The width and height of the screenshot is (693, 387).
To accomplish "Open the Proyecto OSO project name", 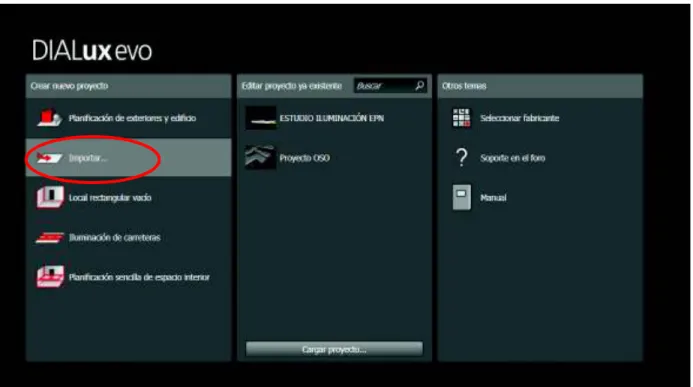I will [x=305, y=158].
